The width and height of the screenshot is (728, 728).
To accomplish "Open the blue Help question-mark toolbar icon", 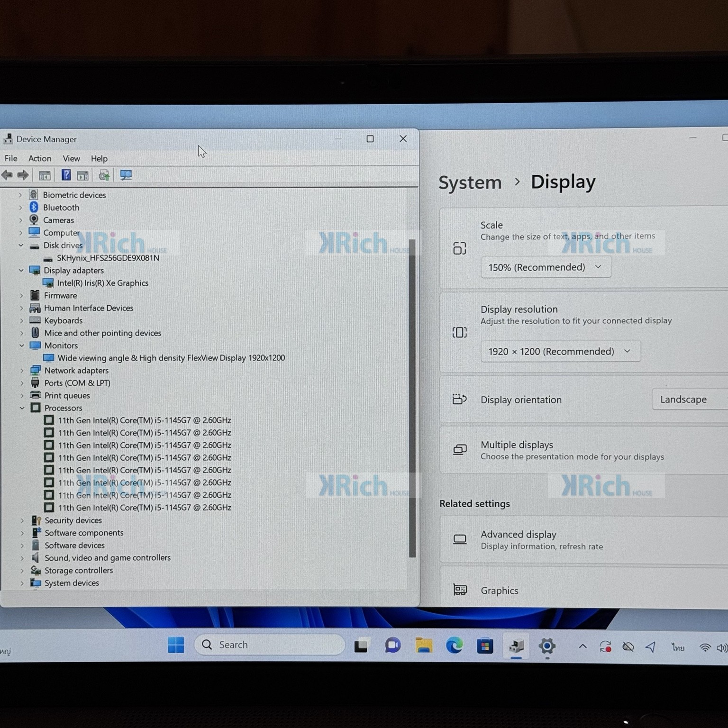I will (66, 175).
